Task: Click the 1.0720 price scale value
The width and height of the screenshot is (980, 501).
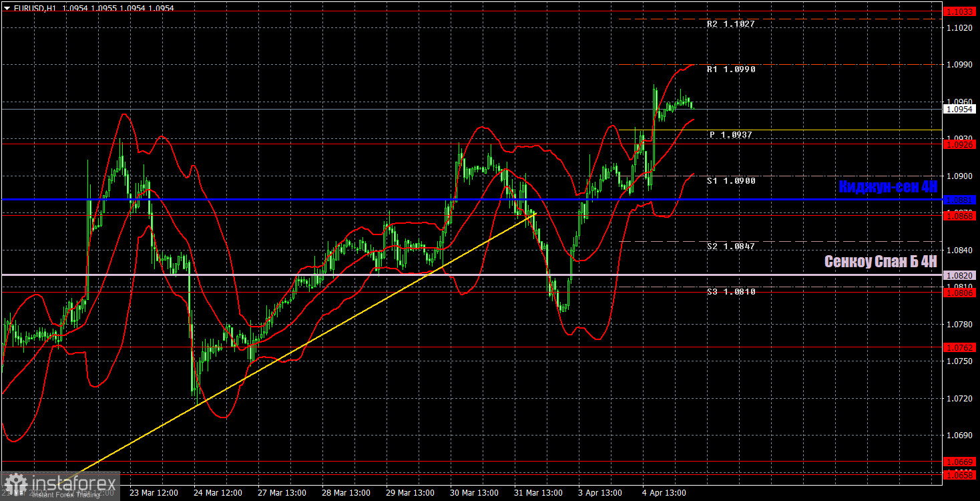Action: pos(959,398)
